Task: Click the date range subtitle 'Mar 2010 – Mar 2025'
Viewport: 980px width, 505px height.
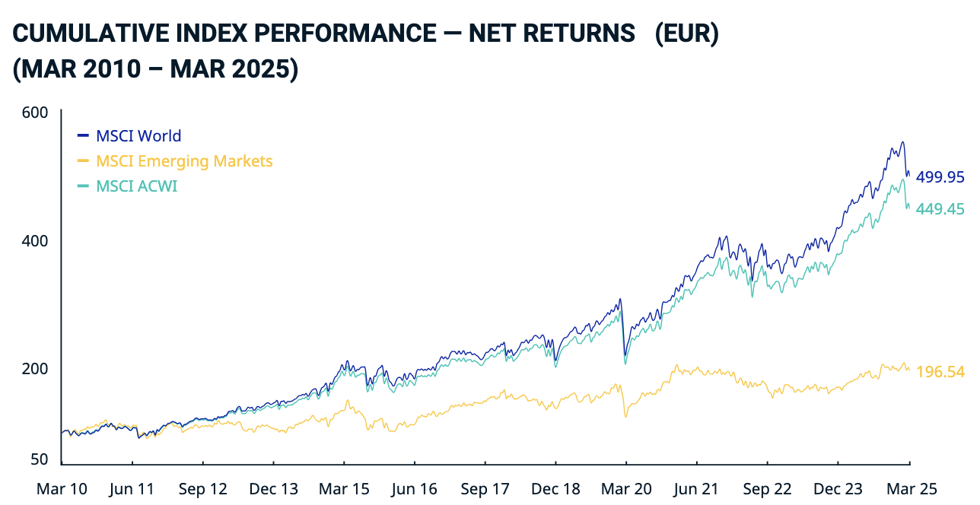Action: (155, 69)
